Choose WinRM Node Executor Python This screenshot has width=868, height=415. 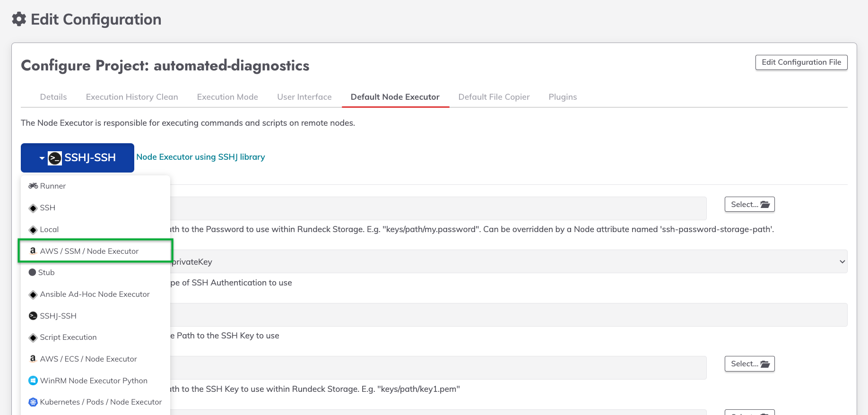point(95,380)
